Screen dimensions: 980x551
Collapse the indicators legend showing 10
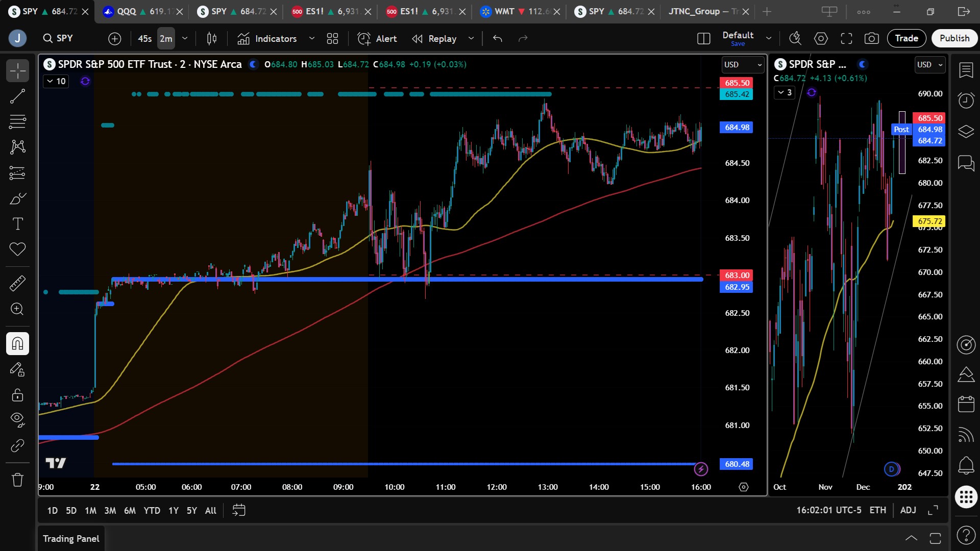point(56,81)
